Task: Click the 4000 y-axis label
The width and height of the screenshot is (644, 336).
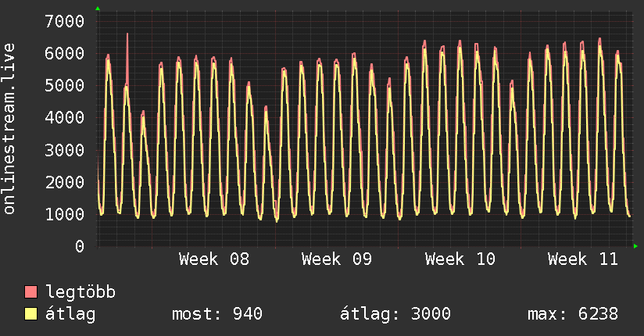Action: coord(65,117)
